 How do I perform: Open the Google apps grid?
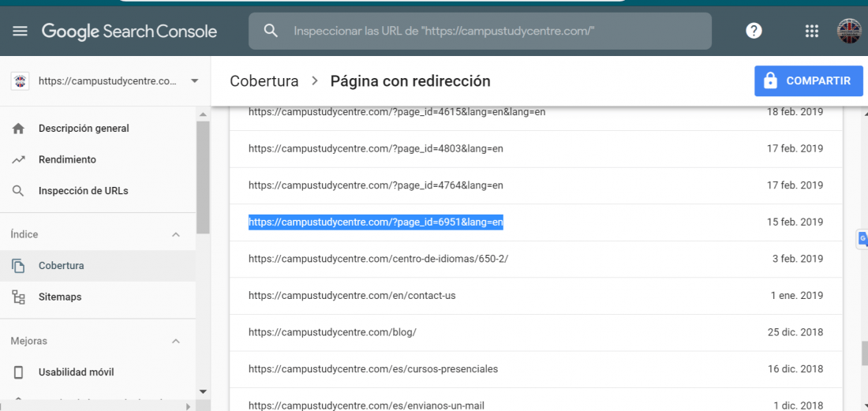[811, 31]
